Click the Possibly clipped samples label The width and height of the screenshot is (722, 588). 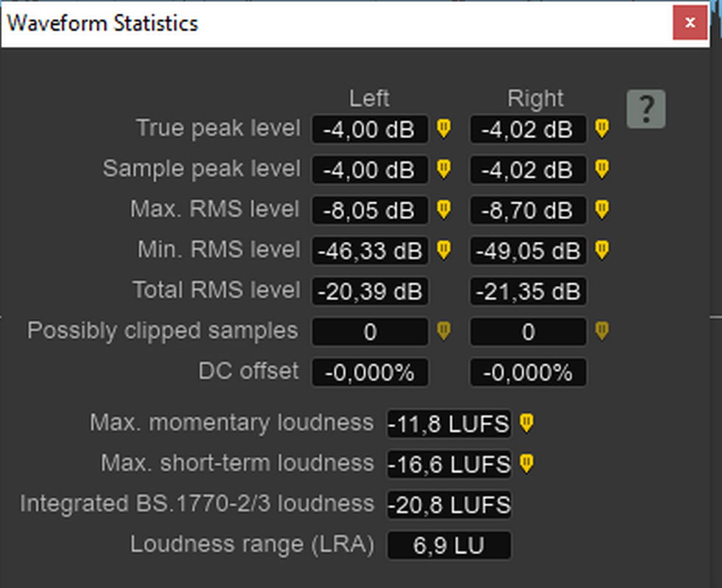[162, 331]
